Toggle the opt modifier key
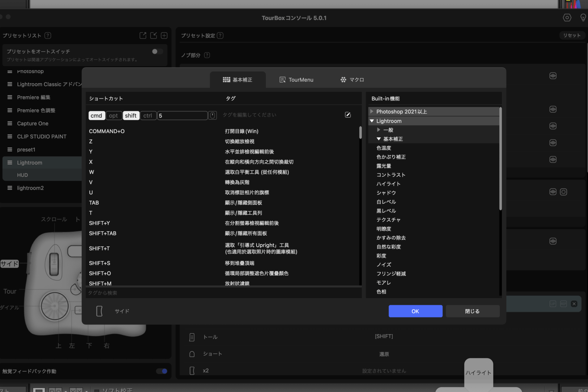Screen dimensions: 588x392 113,115
